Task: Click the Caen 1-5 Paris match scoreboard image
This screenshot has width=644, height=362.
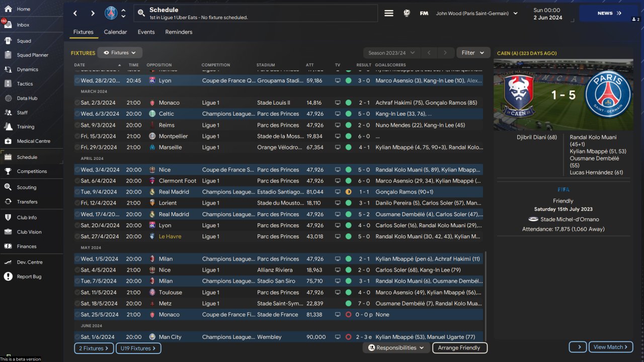Action: point(563,95)
